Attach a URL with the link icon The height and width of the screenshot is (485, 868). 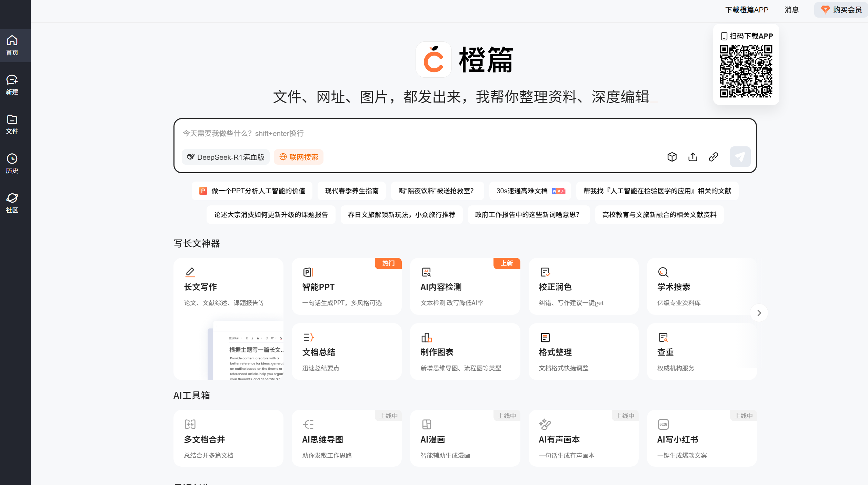[713, 157]
